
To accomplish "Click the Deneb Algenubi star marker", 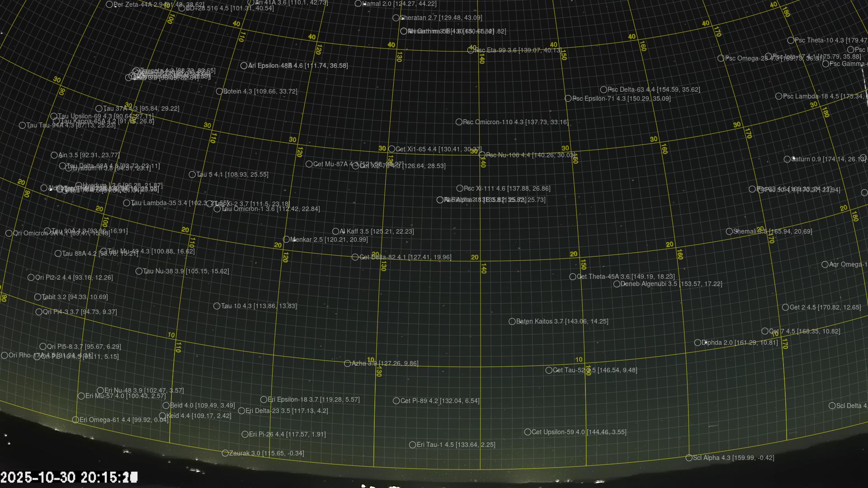I will (617, 284).
